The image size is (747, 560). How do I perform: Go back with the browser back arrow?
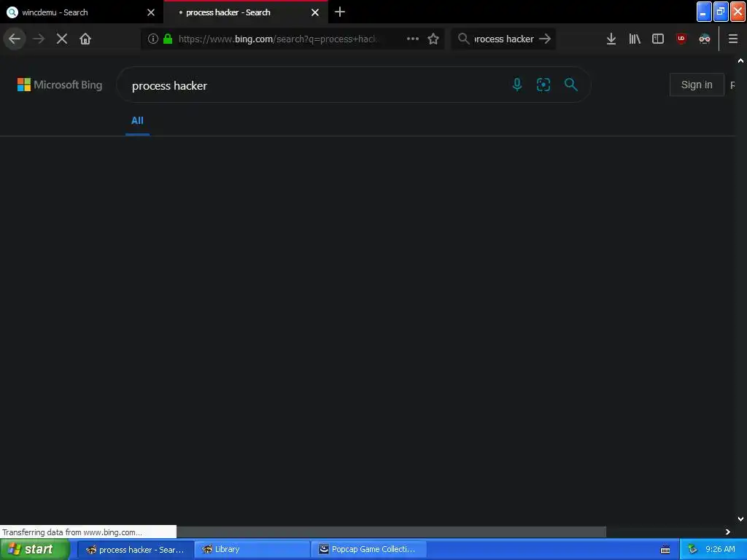click(15, 39)
